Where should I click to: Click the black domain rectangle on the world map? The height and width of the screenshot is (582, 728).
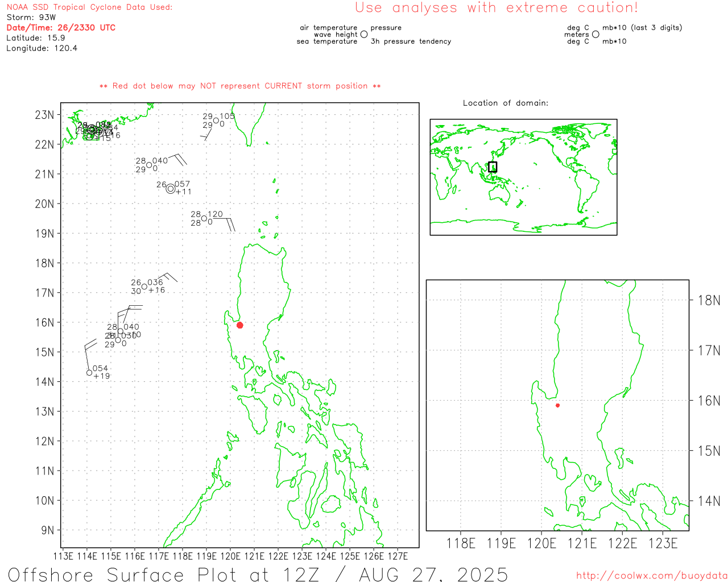tap(493, 167)
